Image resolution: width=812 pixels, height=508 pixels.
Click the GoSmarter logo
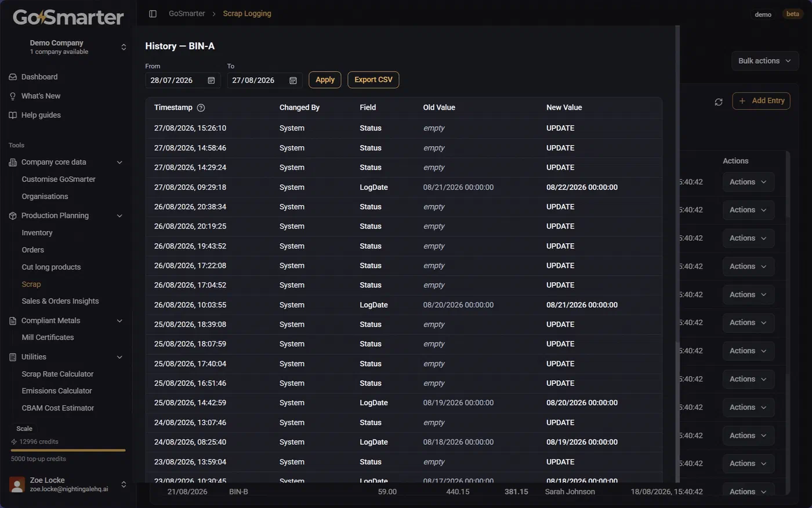pos(68,17)
